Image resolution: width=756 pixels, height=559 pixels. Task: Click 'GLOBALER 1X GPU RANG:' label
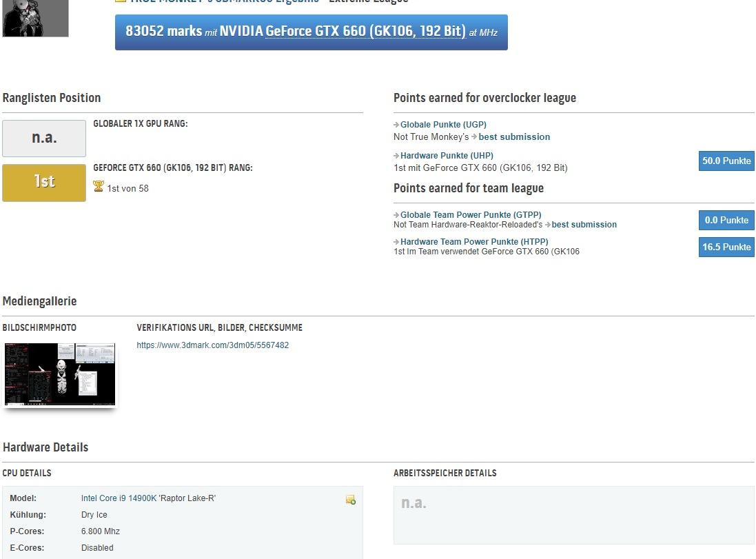click(x=141, y=123)
